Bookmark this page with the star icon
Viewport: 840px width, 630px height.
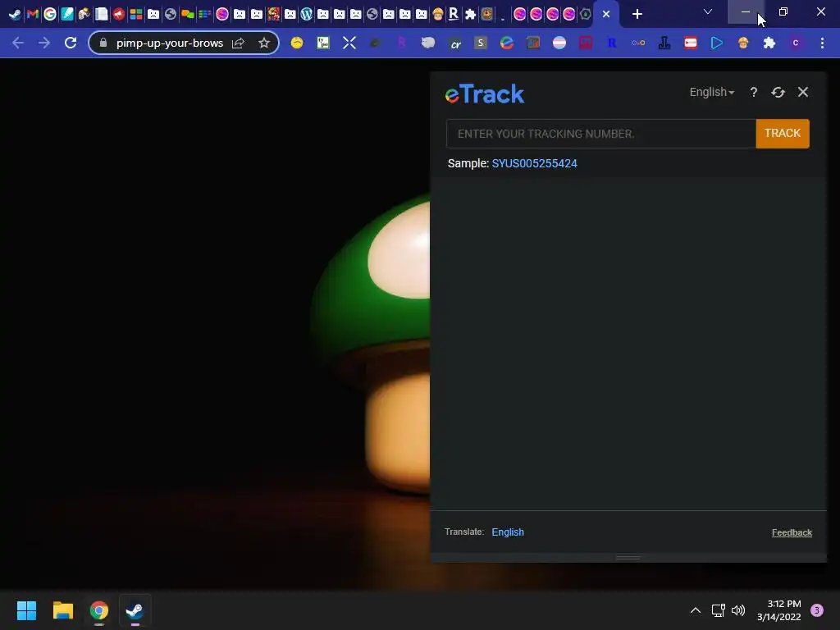263,43
